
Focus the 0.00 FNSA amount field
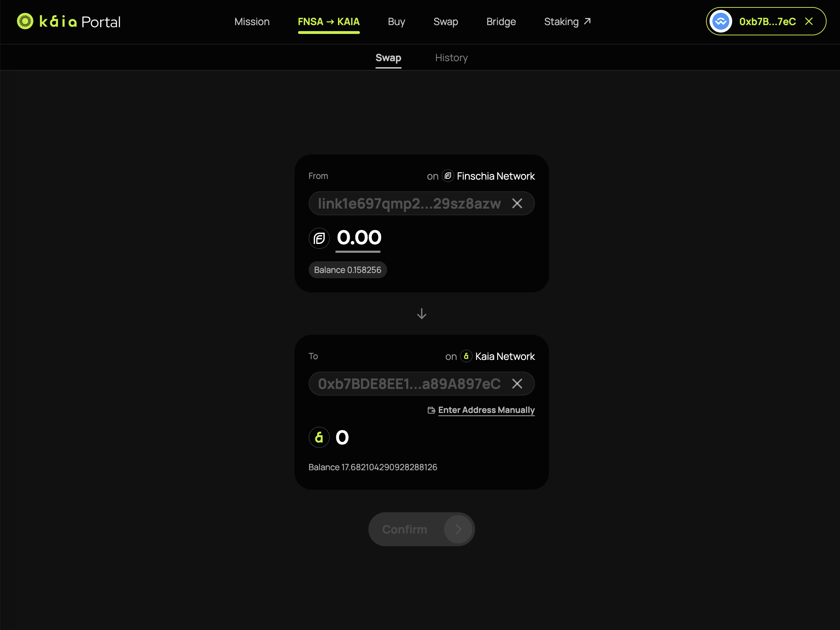pyautogui.click(x=359, y=238)
